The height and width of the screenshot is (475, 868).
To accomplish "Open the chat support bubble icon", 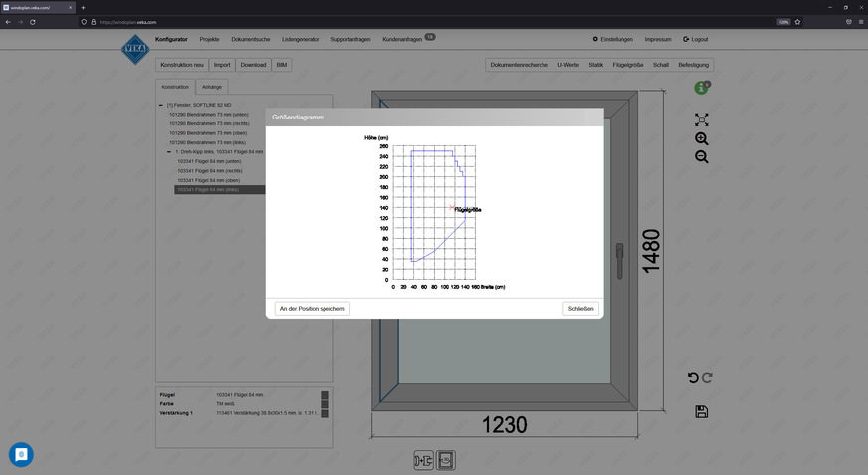I will (21, 454).
